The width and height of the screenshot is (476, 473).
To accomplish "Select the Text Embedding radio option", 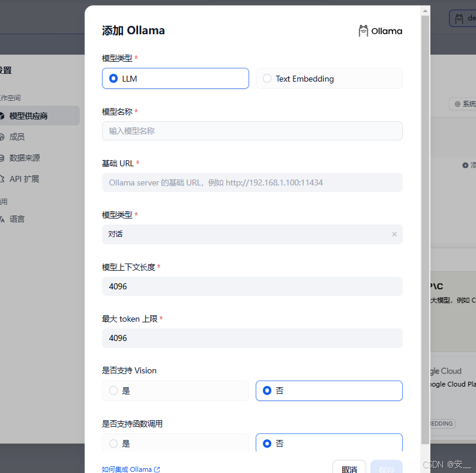I will [x=329, y=79].
